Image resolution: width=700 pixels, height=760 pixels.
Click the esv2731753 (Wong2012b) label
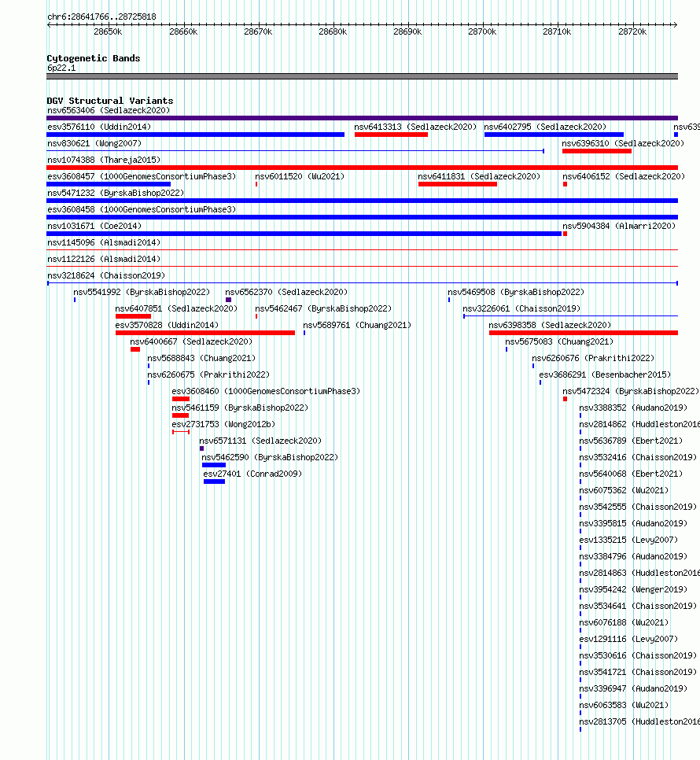[x=223, y=424]
